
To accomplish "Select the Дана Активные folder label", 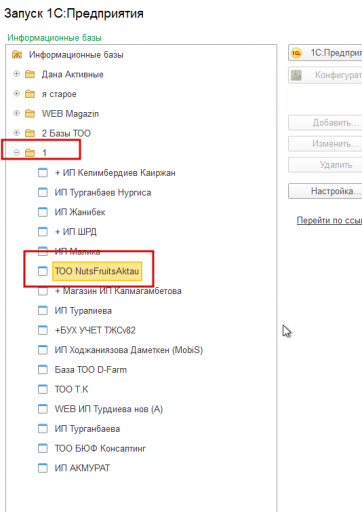I will [72, 74].
